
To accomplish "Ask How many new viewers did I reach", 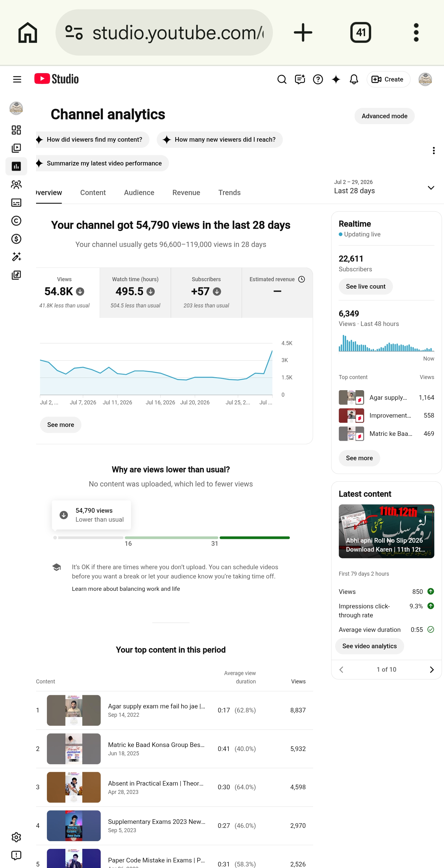I will click(220, 140).
